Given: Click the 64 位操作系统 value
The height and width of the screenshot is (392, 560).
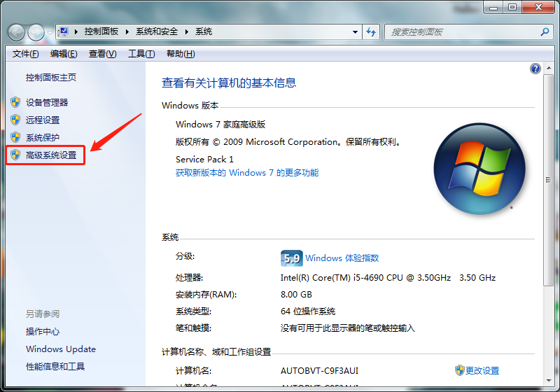Looking at the screenshot, I should [308, 311].
